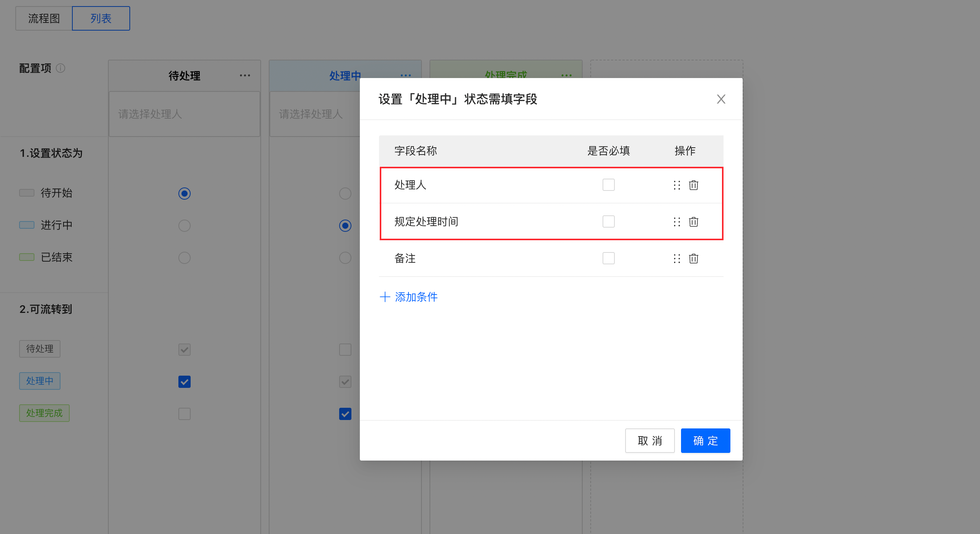Mark 规定处理时间 as required
The image size is (980, 534).
(x=608, y=221)
